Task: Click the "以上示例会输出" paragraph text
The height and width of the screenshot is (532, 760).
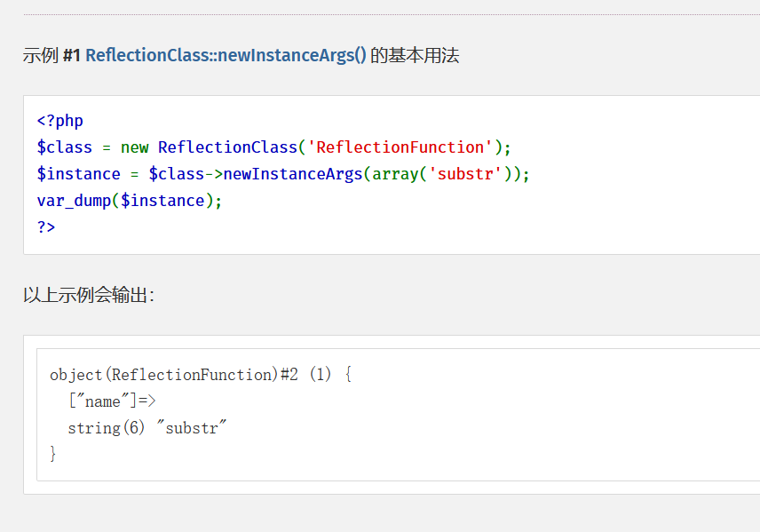Action: tap(87, 295)
